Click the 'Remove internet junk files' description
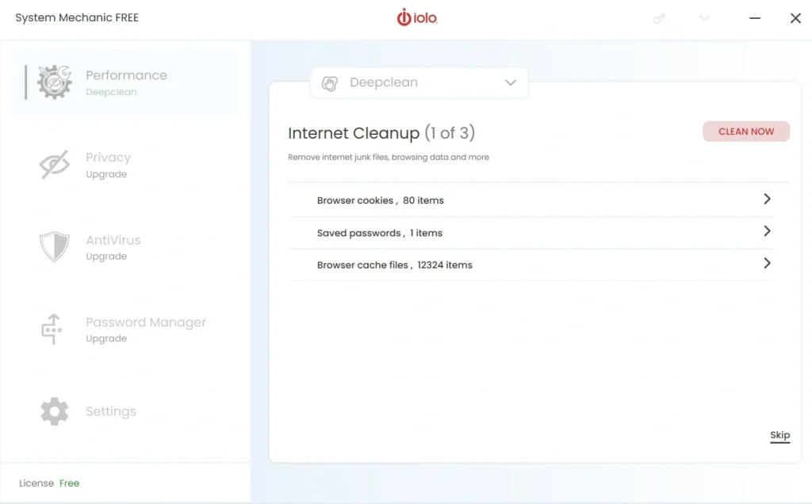The image size is (812, 504). pyautogui.click(x=389, y=157)
